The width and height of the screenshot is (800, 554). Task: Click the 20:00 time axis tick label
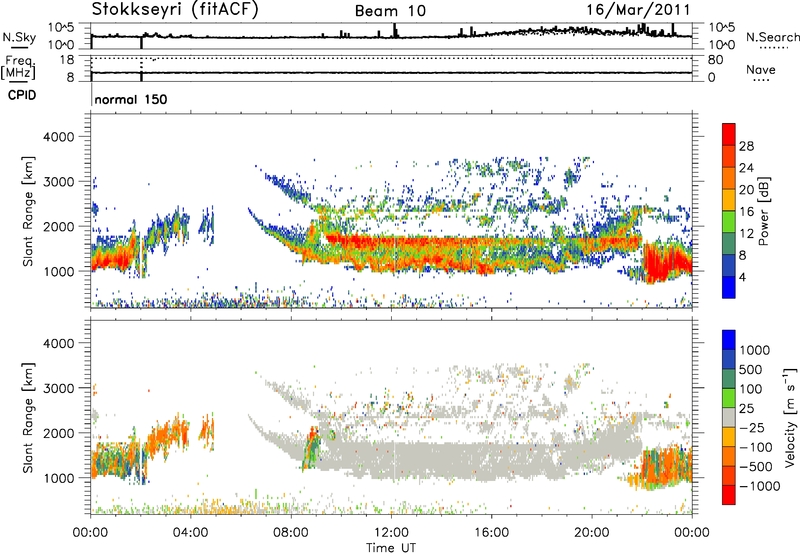(591, 533)
